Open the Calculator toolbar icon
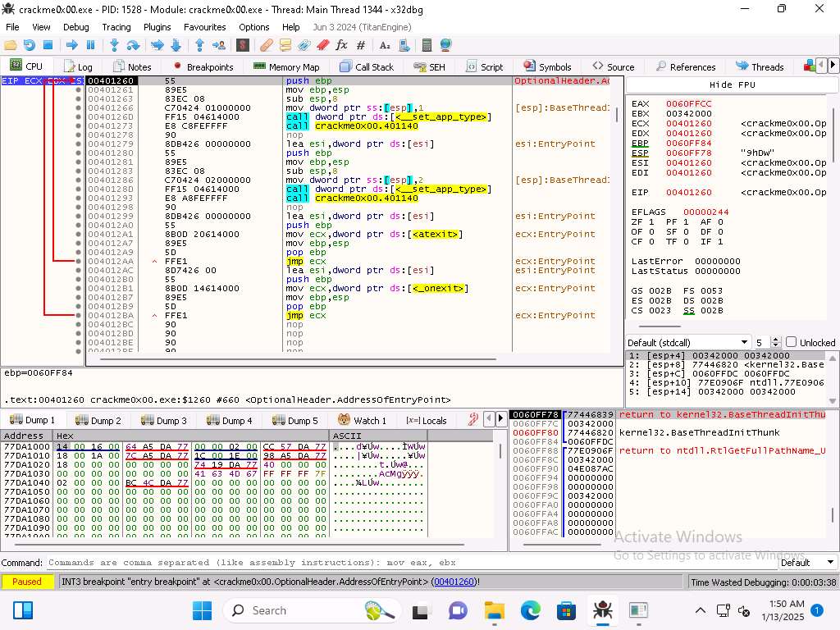Screen dimensions: 840x630 427,45
